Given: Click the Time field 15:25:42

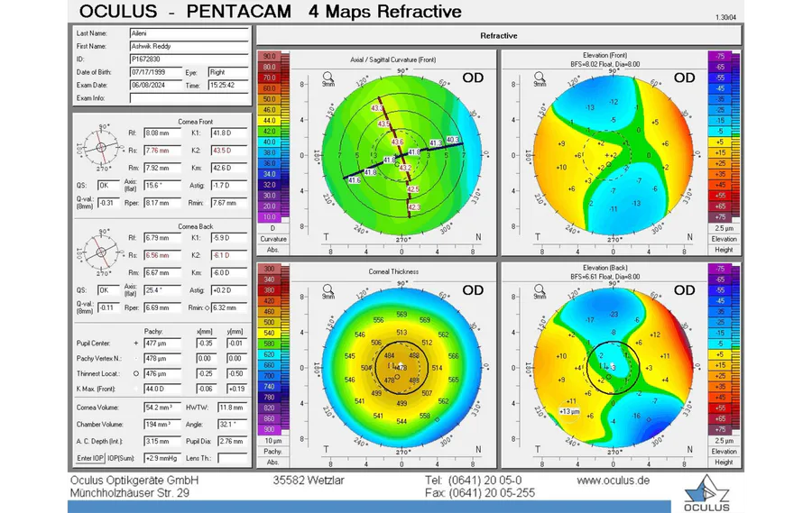Looking at the screenshot, I should pyautogui.click(x=228, y=85).
